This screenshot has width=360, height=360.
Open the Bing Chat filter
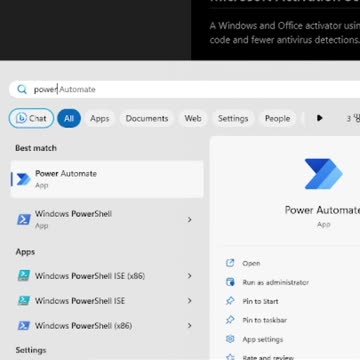[31, 118]
